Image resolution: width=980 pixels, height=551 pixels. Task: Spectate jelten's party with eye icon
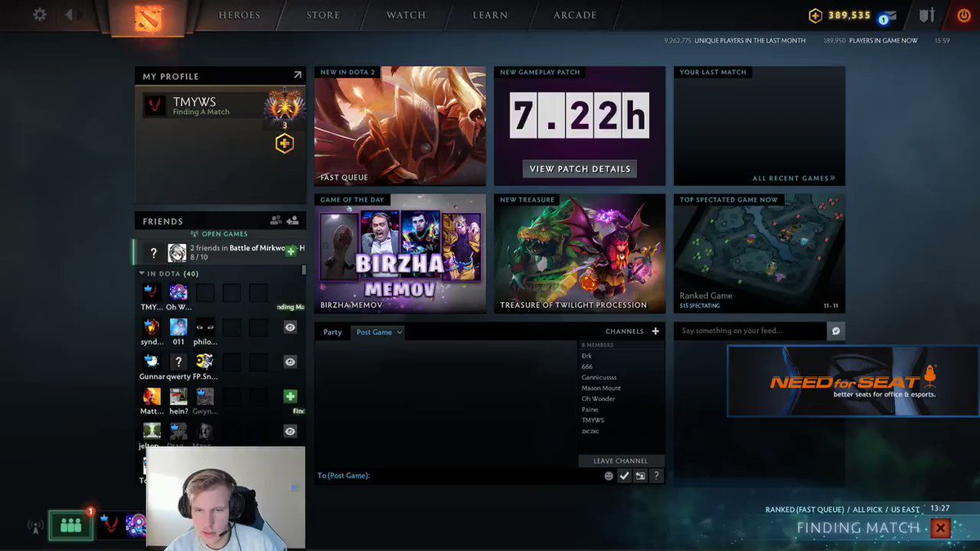coord(290,431)
